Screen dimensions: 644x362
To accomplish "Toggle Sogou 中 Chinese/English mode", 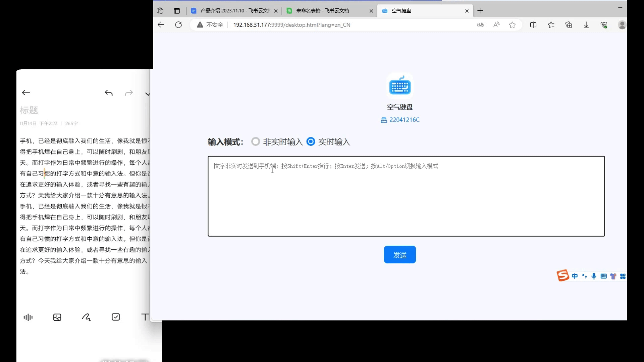I will tap(575, 276).
